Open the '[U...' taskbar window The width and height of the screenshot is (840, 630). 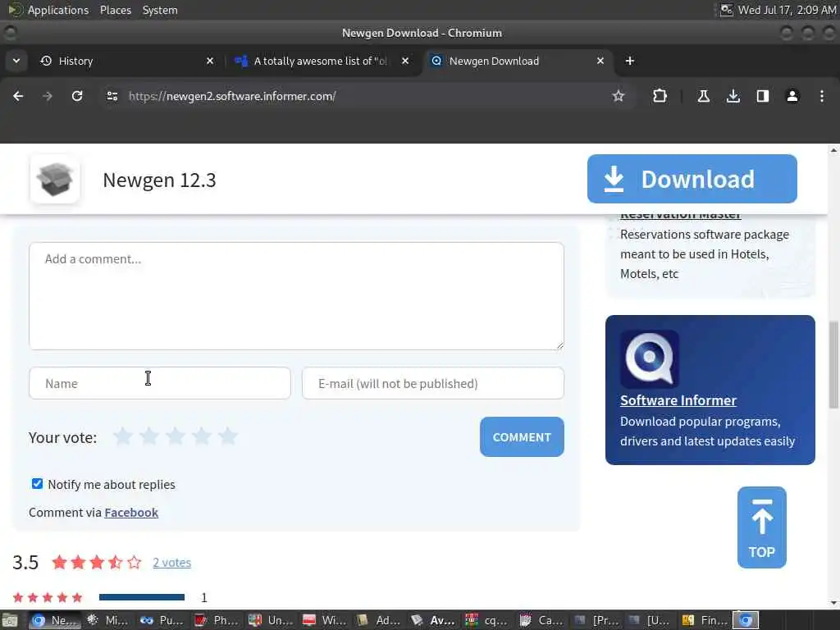click(x=650, y=620)
